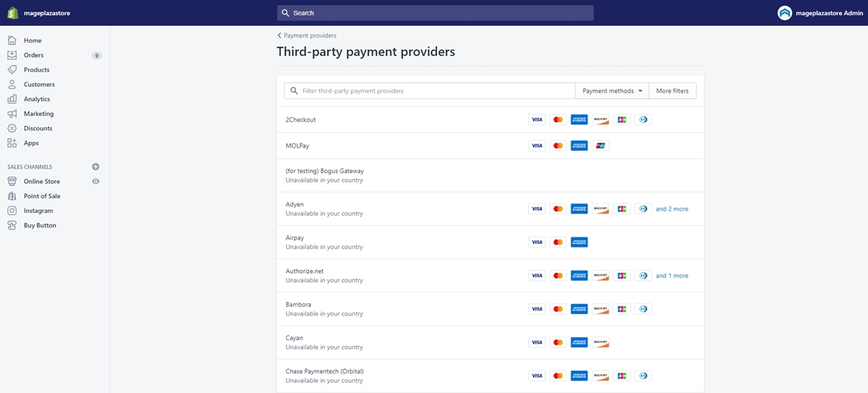Click the Orders inbox icon

[12, 55]
